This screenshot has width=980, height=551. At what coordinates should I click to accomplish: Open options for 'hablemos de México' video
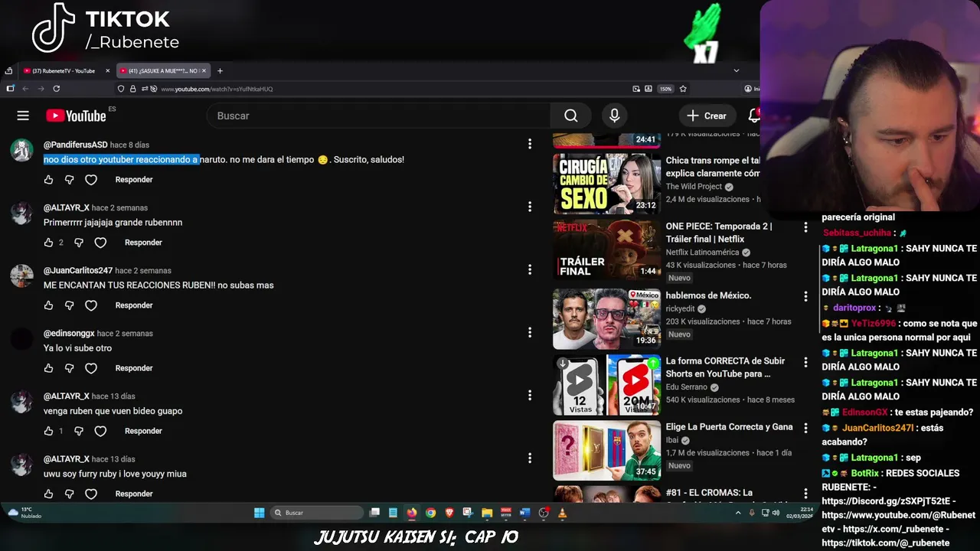coord(805,296)
